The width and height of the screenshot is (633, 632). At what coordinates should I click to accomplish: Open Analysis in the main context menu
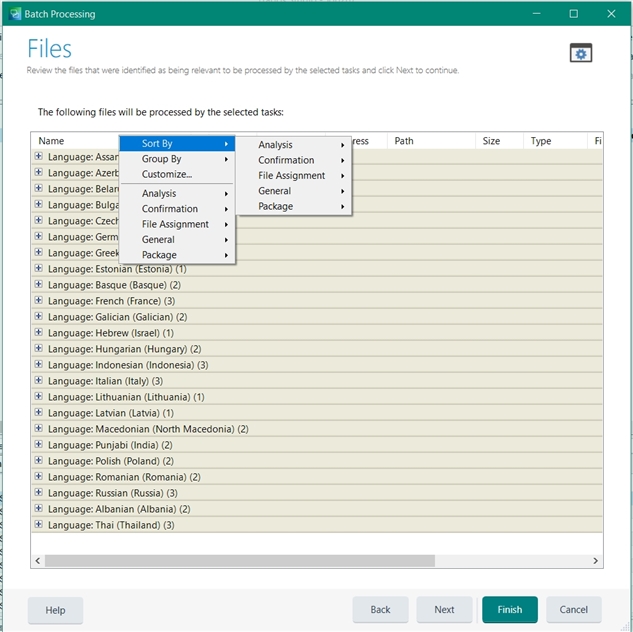pyautogui.click(x=177, y=194)
